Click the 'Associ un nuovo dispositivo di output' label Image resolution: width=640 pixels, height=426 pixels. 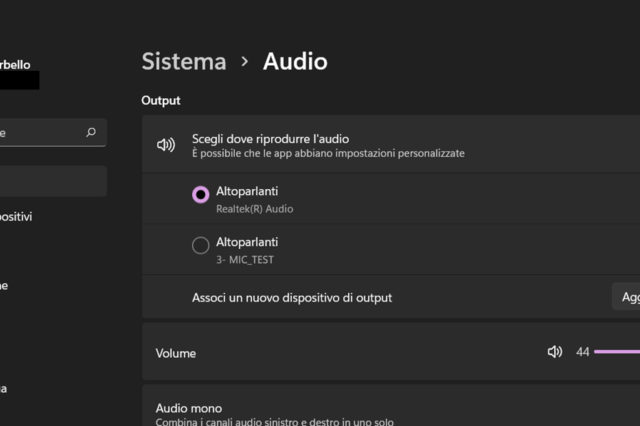click(x=291, y=297)
